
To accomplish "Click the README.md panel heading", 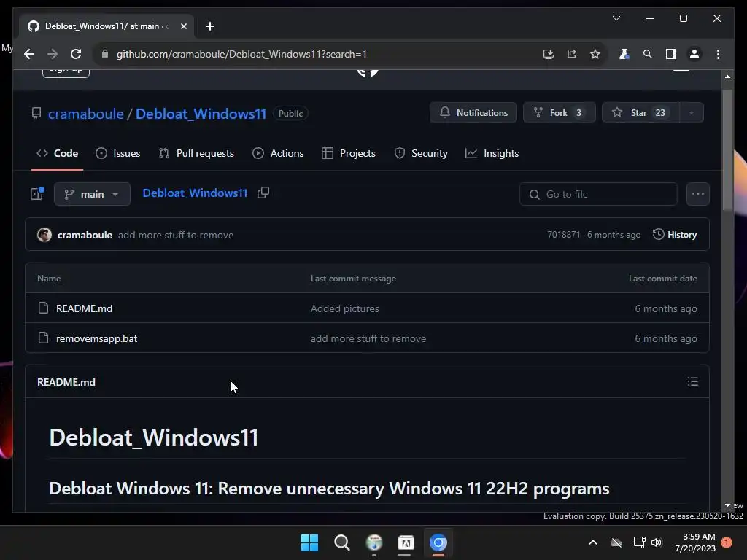I will tap(66, 382).
